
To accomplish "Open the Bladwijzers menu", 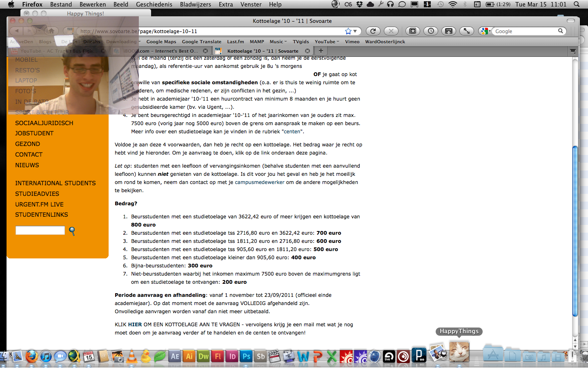I will point(196,4).
